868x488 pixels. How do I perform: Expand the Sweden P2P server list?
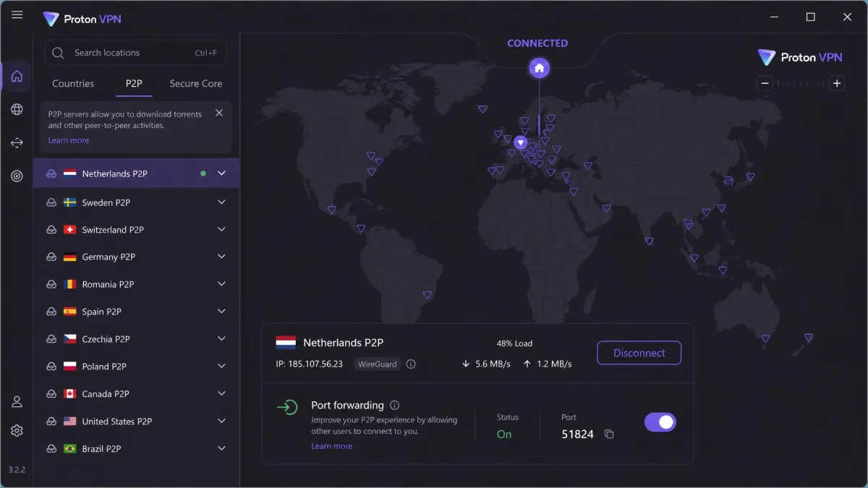tap(221, 202)
